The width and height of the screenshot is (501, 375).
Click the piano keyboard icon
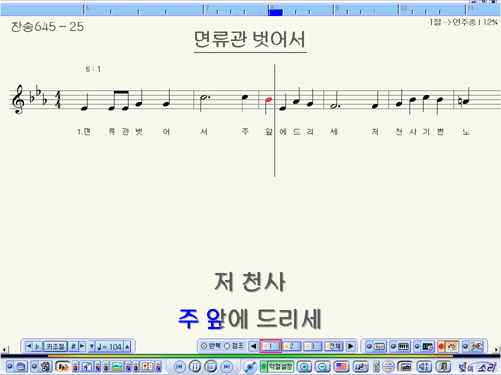403,347
